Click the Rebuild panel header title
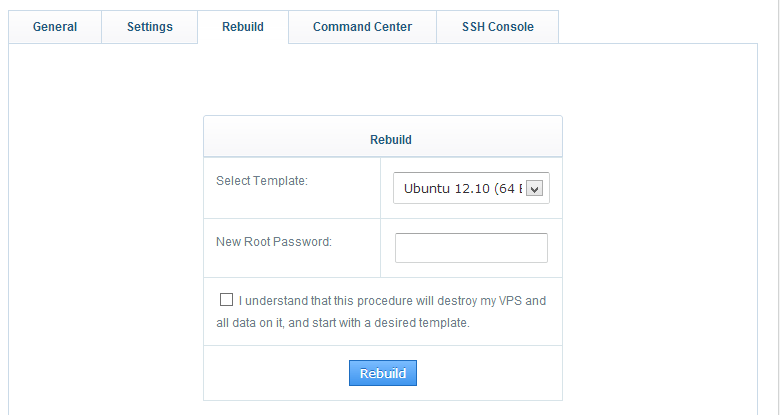Screen dimensions: 780x415 pyautogui.click(x=390, y=140)
